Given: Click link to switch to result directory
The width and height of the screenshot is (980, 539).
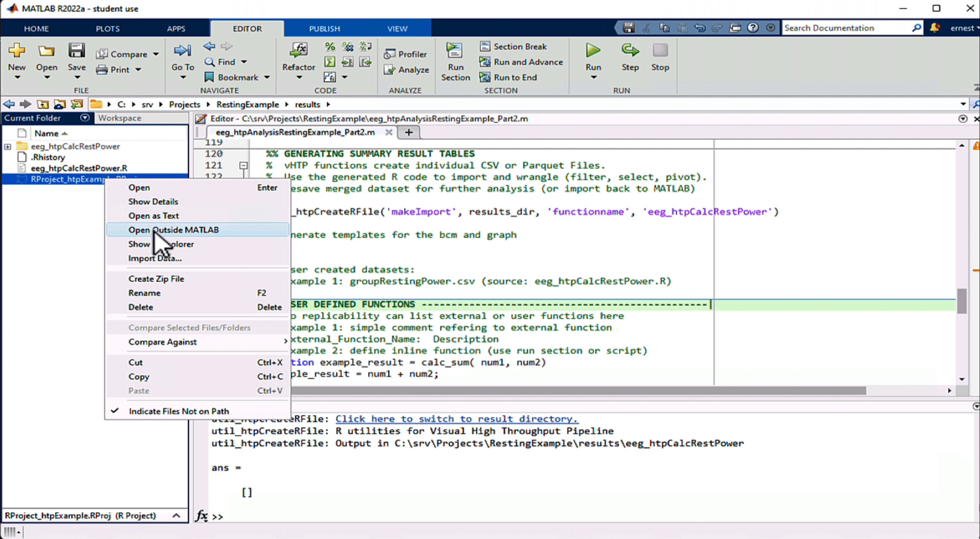Looking at the screenshot, I should pos(456,419).
